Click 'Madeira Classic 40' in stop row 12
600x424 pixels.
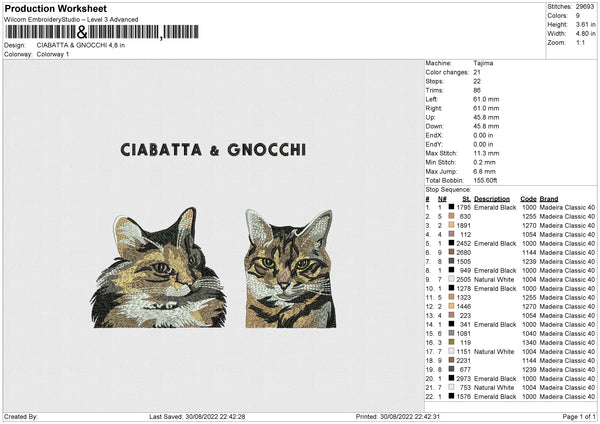(567, 307)
